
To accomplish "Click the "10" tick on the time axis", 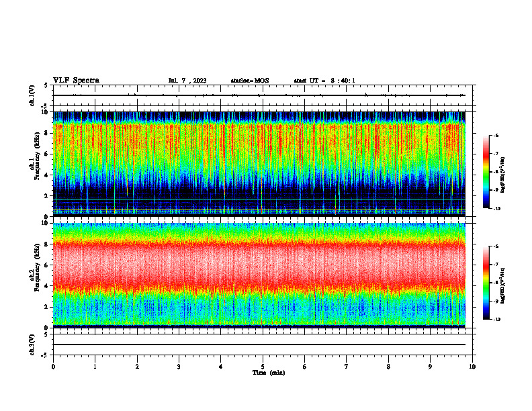I will coord(472,367).
